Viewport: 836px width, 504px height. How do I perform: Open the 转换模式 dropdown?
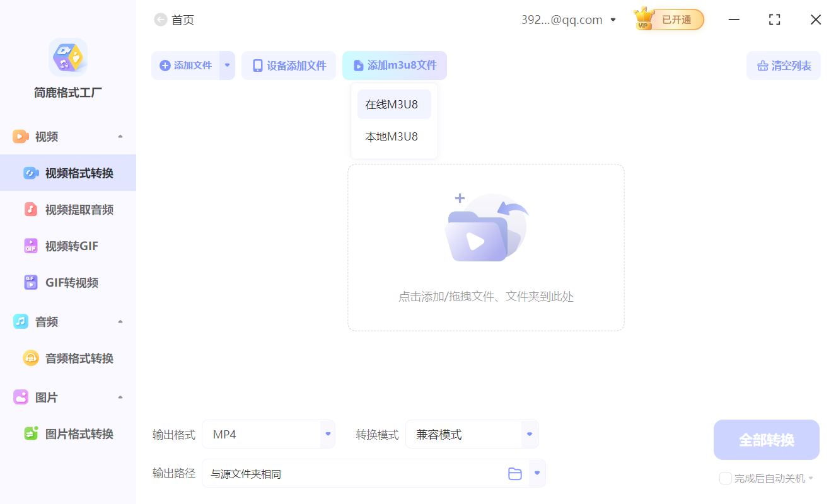point(529,434)
